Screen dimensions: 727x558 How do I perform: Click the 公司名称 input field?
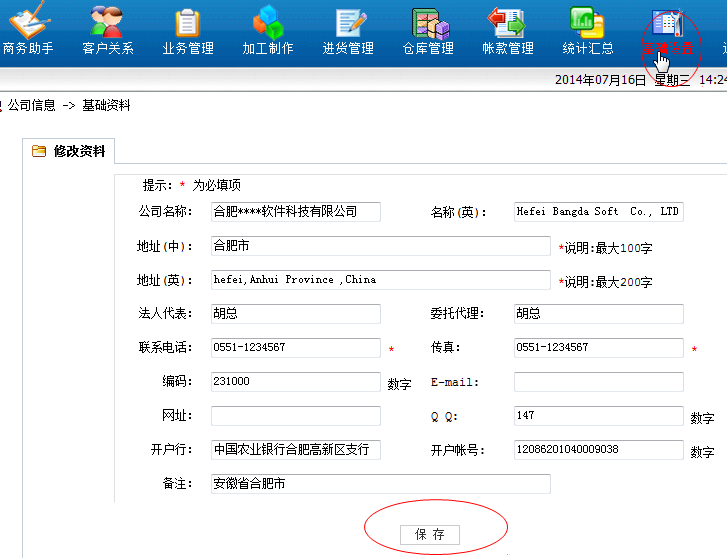point(296,212)
